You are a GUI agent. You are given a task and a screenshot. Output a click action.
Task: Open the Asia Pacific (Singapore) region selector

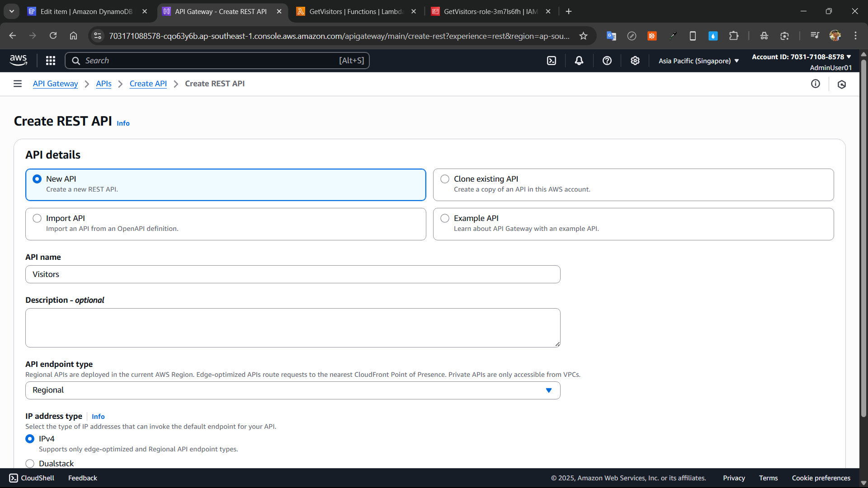tap(698, 61)
